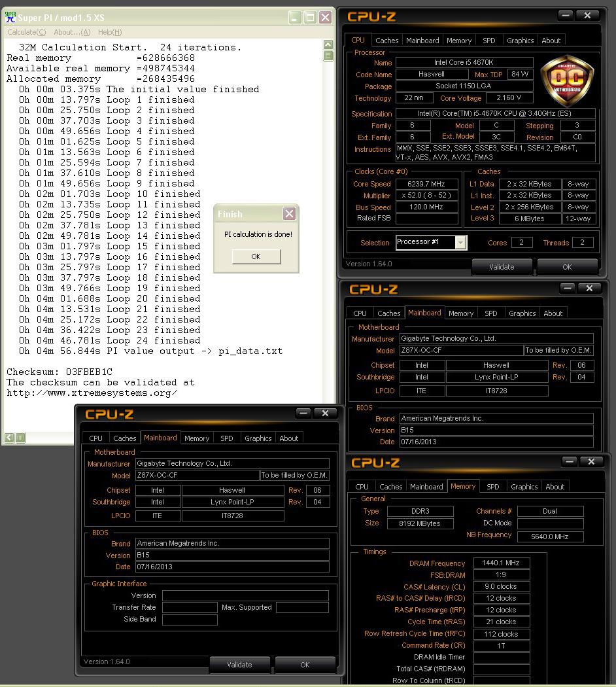Click the Bus Speed value 120.0 MHz
This screenshot has height=687, width=616.
(x=426, y=207)
